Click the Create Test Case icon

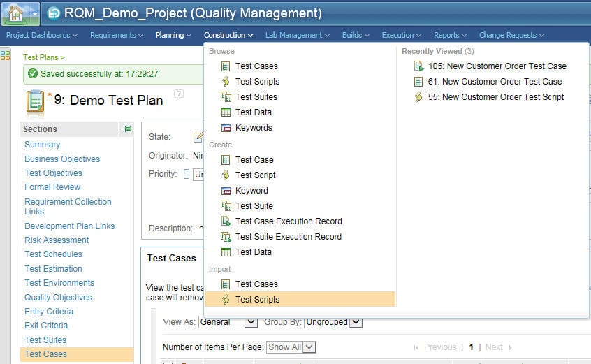coord(226,160)
